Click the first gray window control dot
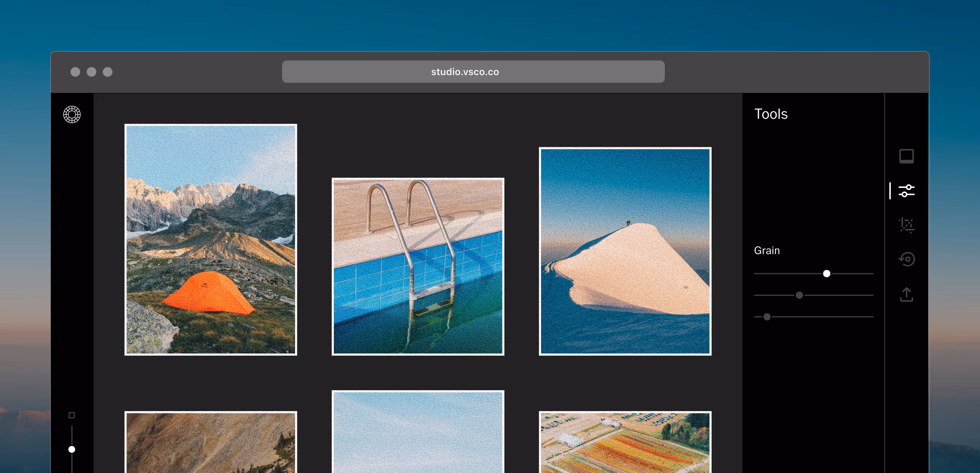The image size is (980, 473). point(75,72)
